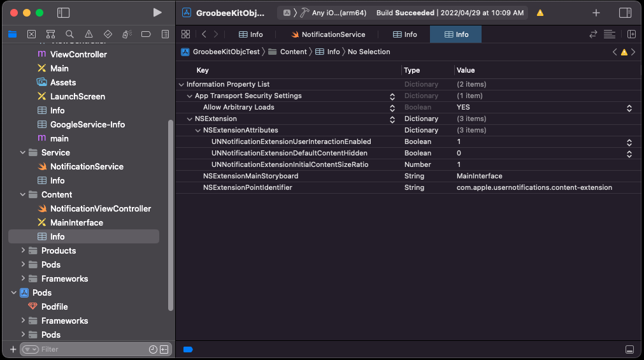Open the Report navigator
644x360 pixels.
click(165, 34)
